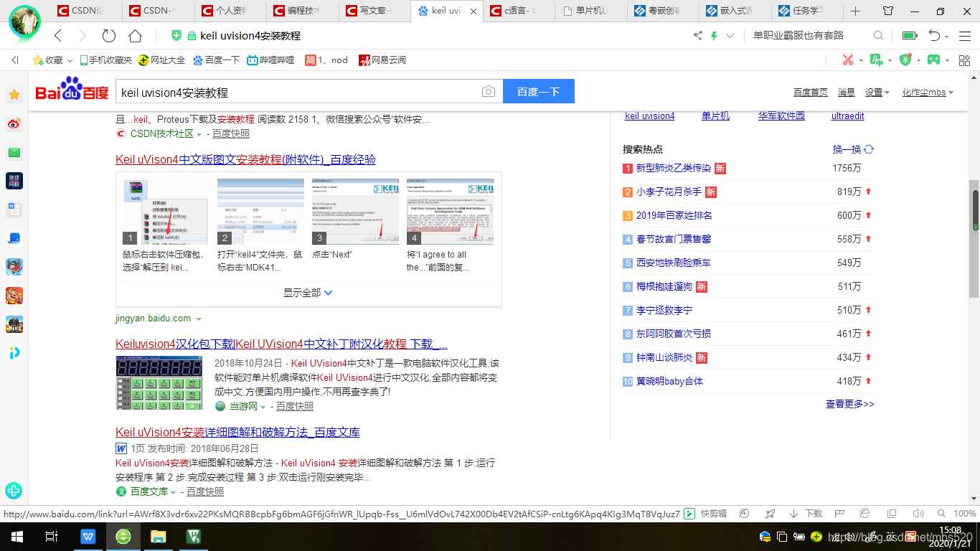Open Keil uVision4安装详细图解和破解方法 result link
Screen dimensions: 980x551
pos(237,432)
